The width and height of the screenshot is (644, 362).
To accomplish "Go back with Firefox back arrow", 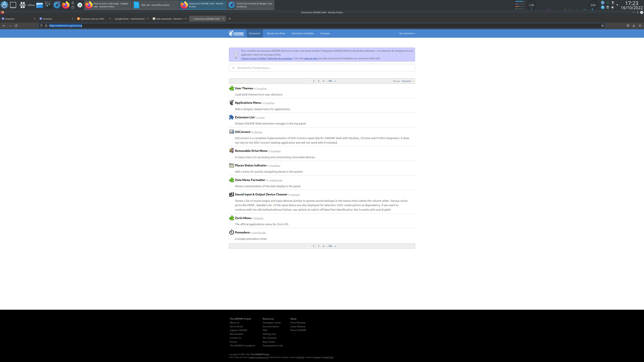I will click(4, 26).
